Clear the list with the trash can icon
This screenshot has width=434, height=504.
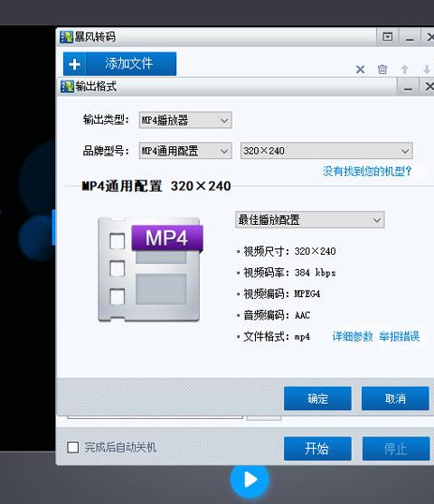(x=382, y=70)
